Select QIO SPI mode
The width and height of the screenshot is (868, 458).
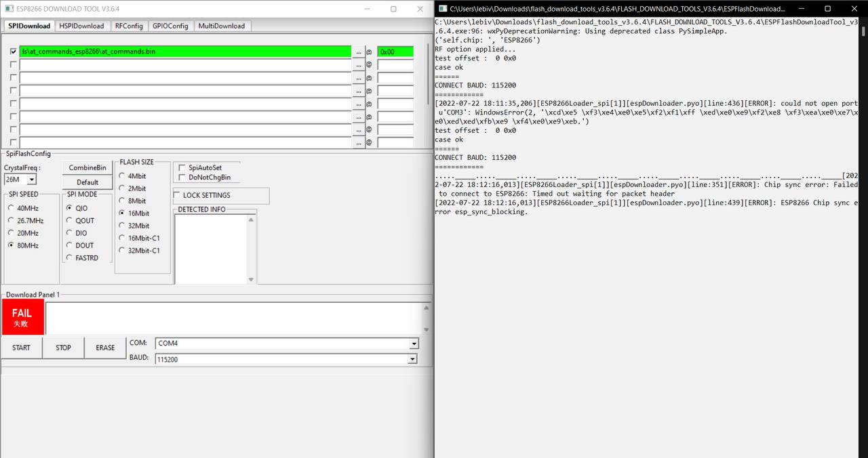pyautogui.click(x=77, y=208)
